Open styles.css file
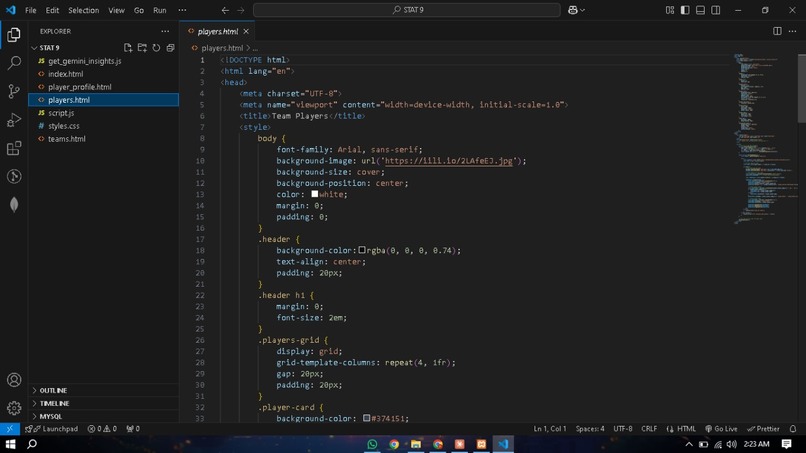This screenshot has width=806, height=453. pos(64,126)
